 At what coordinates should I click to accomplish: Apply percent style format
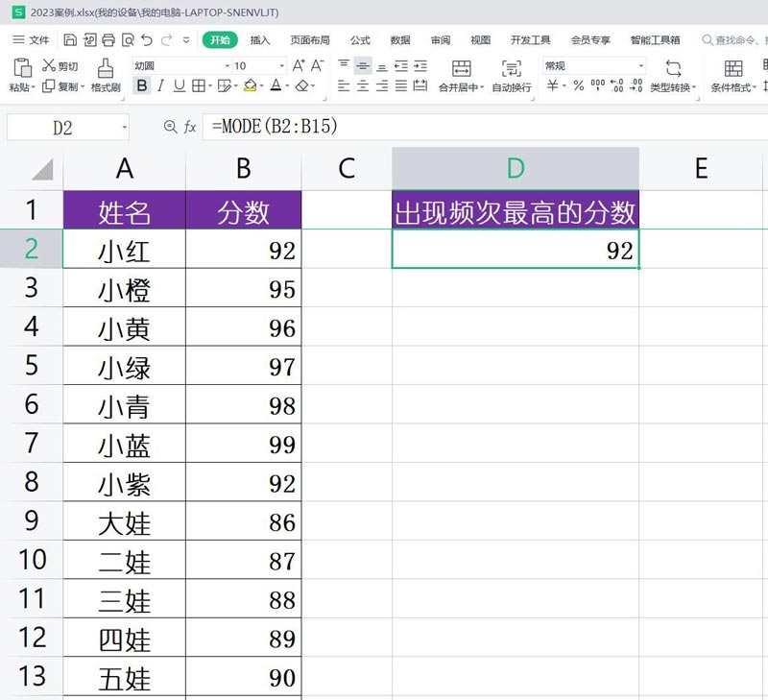pos(579,86)
